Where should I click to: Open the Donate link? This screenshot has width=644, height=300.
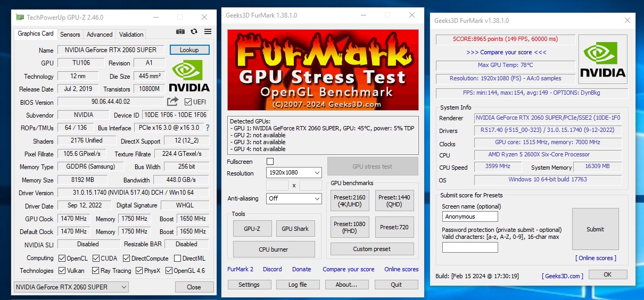coord(302,269)
